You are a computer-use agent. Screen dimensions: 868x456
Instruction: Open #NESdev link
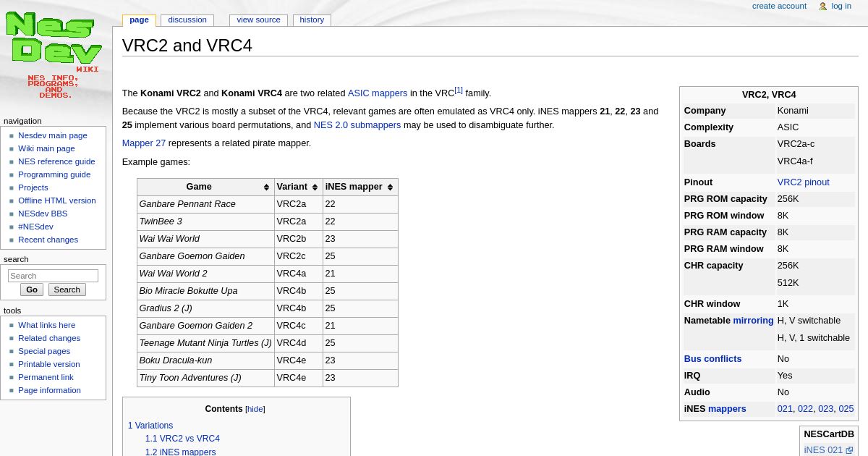coord(35,227)
